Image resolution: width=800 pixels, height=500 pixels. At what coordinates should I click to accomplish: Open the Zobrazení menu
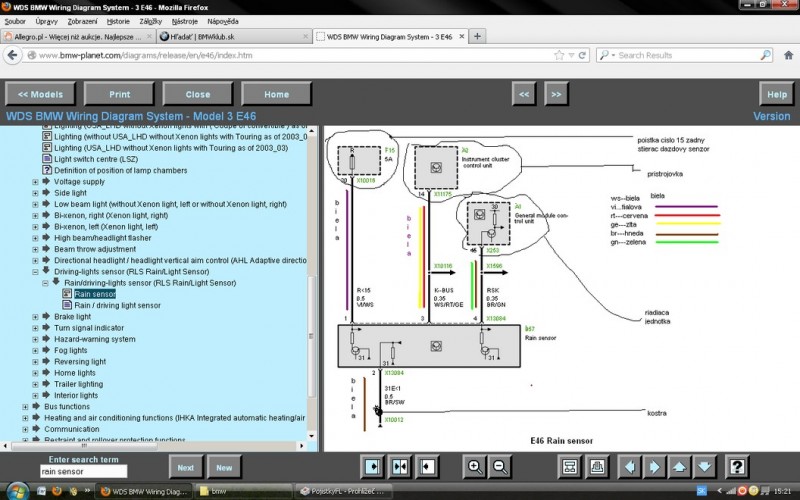coord(82,21)
